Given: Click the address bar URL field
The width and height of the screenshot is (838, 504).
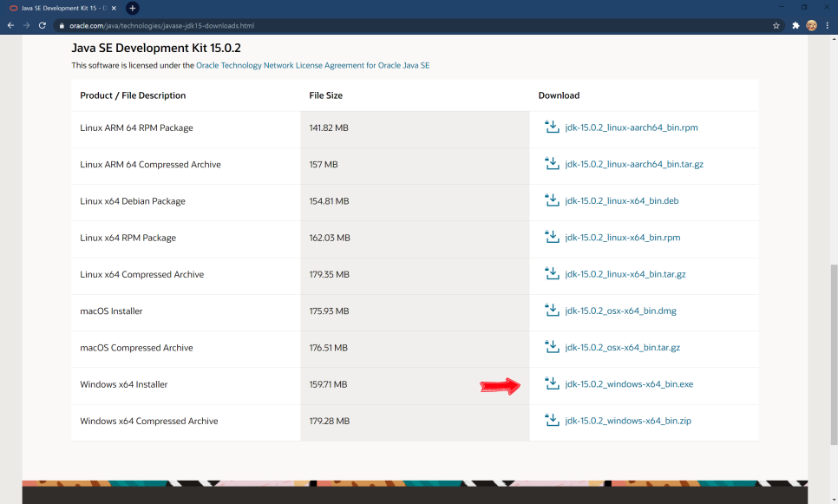Looking at the screenshot, I should tap(417, 26).
